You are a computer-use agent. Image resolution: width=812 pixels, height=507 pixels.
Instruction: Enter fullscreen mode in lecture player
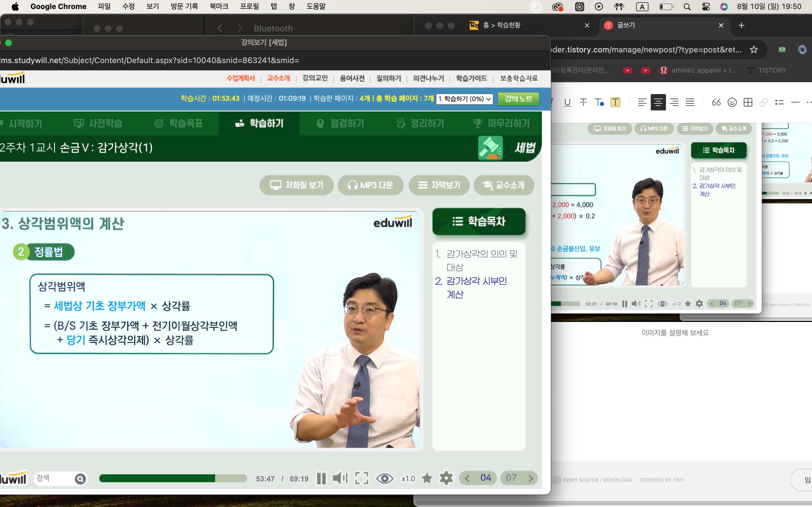point(362,479)
